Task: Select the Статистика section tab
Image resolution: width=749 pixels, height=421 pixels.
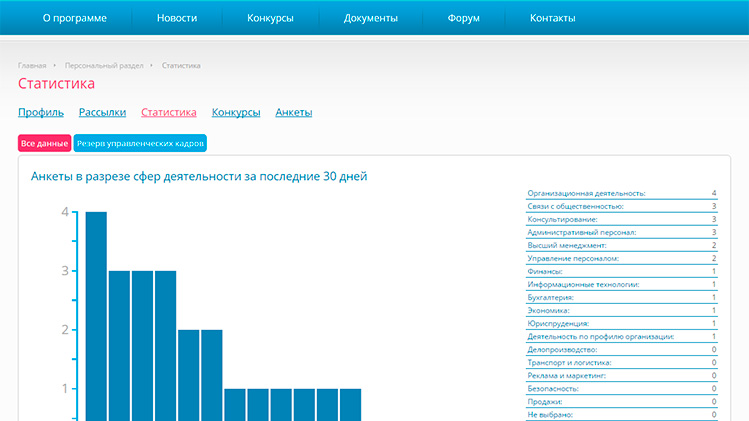Action: [169, 112]
